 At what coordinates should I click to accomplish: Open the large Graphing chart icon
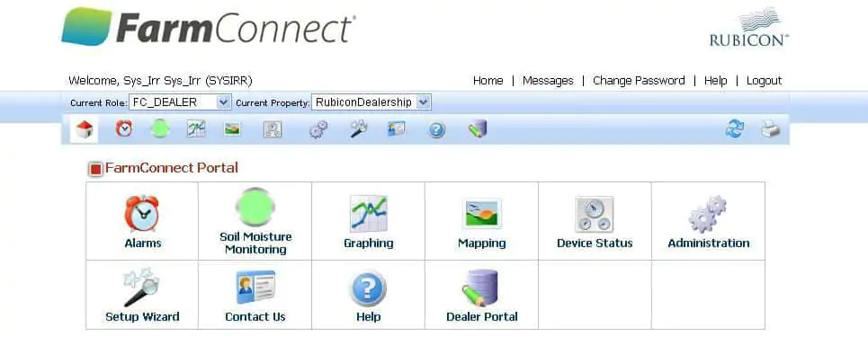pos(369,213)
